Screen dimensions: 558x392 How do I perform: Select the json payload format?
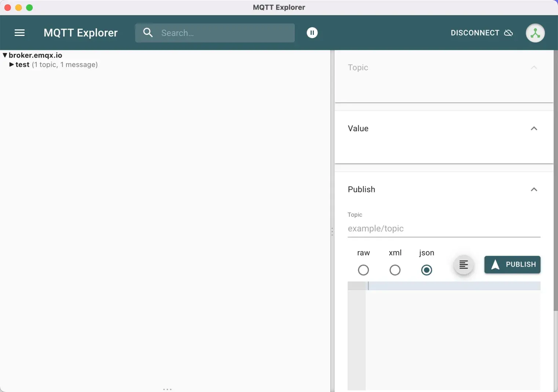[426, 270]
